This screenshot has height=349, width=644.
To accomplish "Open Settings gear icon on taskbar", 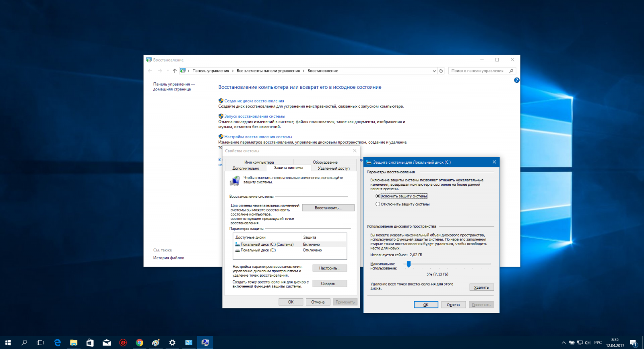I will tap(172, 343).
